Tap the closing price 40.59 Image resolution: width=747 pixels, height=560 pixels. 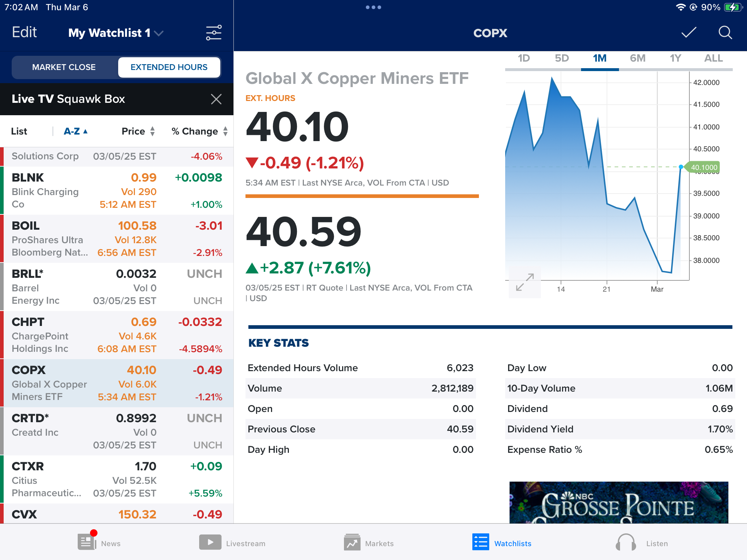(303, 232)
